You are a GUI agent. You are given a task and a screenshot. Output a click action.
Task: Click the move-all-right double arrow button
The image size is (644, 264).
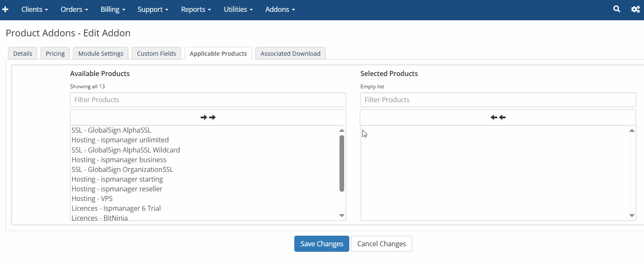pyautogui.click(x=208, y=117)
